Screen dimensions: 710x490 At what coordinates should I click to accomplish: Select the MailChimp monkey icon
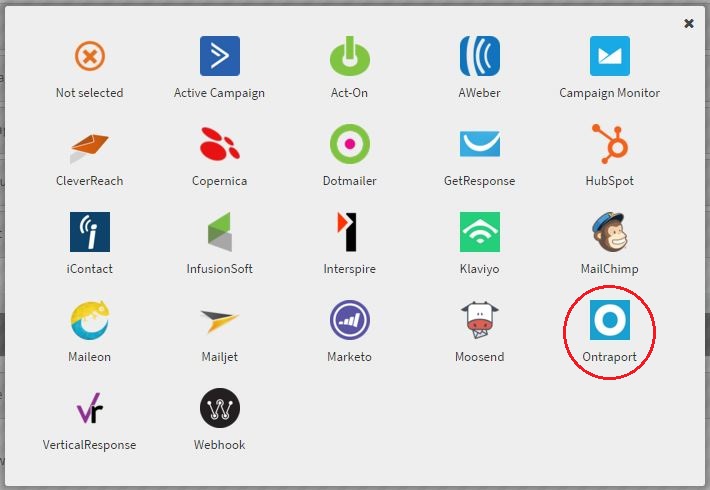[609, 232]
